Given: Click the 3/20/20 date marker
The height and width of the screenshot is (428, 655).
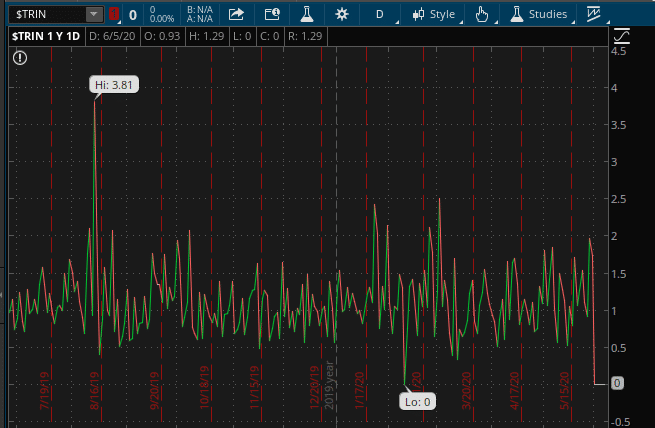Looking at the screenshot, I should pos(466,390).
